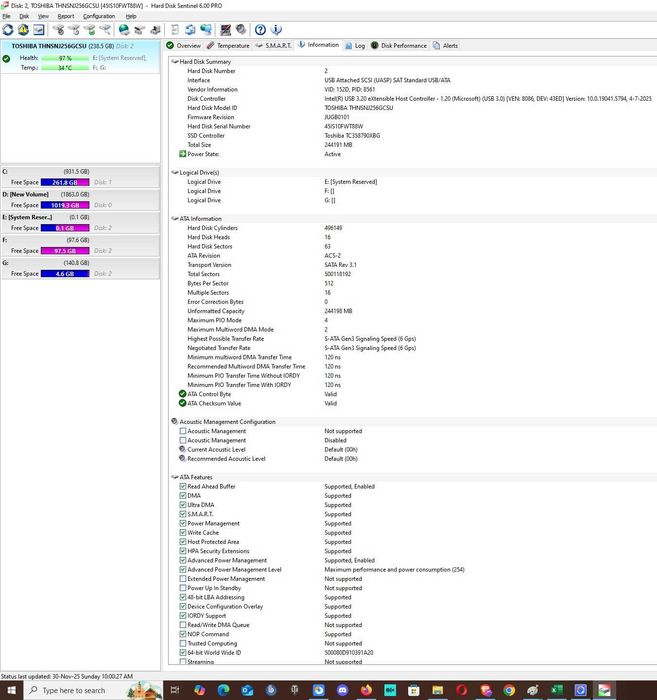This screenshot has height=700, width=657.
Task: Click the Recommended Acoustic Level speaker icon
Action: (x=182, y=458)
